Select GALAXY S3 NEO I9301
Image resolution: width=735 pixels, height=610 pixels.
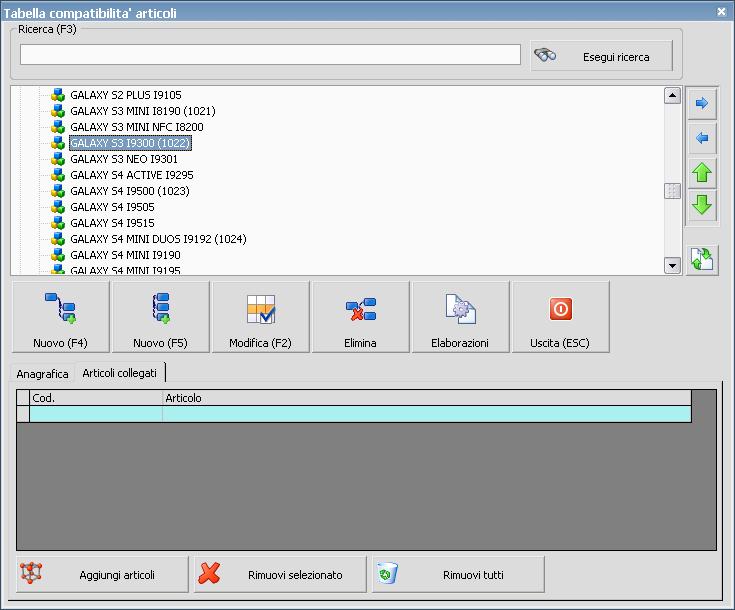tap(124, 159)
